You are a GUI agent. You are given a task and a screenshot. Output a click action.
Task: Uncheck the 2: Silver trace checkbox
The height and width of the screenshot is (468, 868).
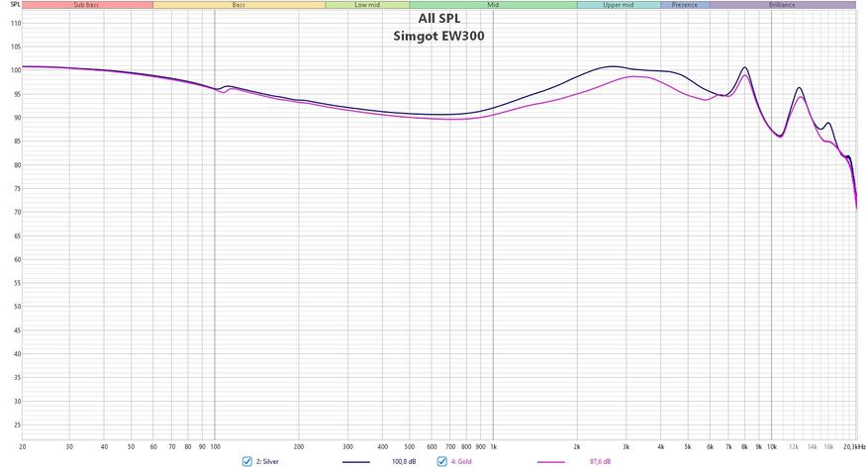(x=246, y=461)
